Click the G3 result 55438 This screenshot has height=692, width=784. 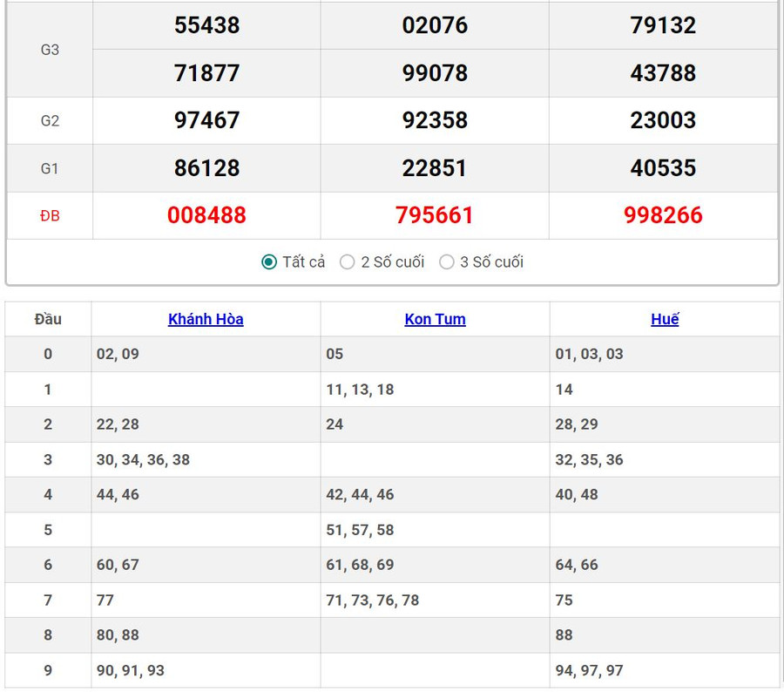[206, 25]
